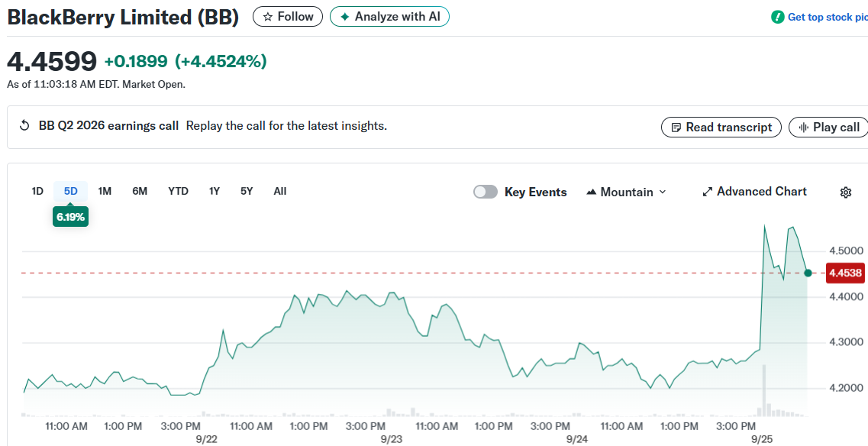Click the expand arrows icon for Advanced Chart
The height and width of the screenshot is (446, 868).
coord(708,192)
